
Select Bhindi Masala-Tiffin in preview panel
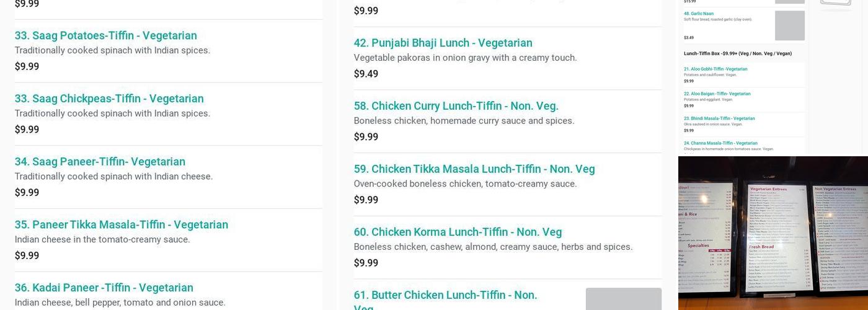pyautogui.click(x=719, y=118)
